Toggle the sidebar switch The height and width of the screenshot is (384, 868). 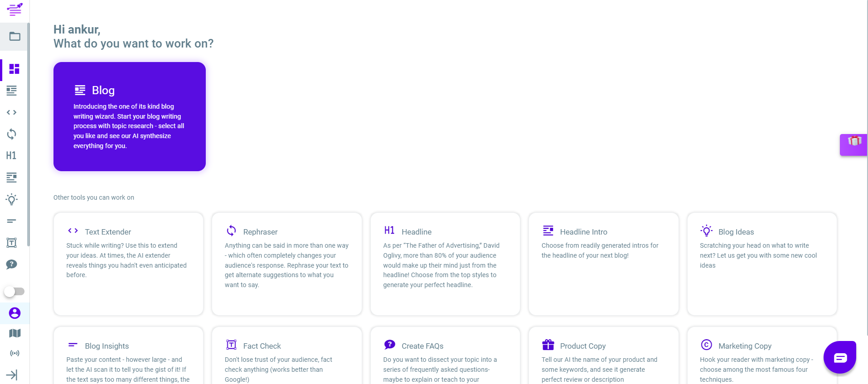(x=14, y=291)
